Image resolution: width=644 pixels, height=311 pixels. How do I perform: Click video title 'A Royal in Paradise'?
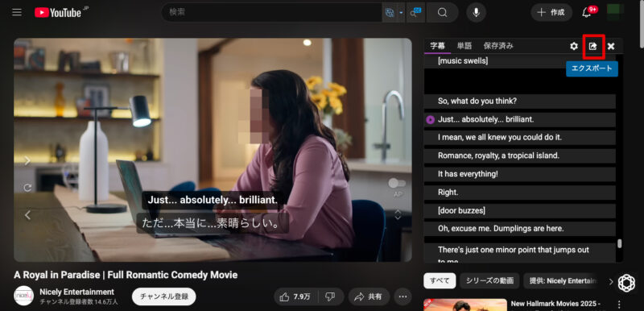click(x=126, y=275)
